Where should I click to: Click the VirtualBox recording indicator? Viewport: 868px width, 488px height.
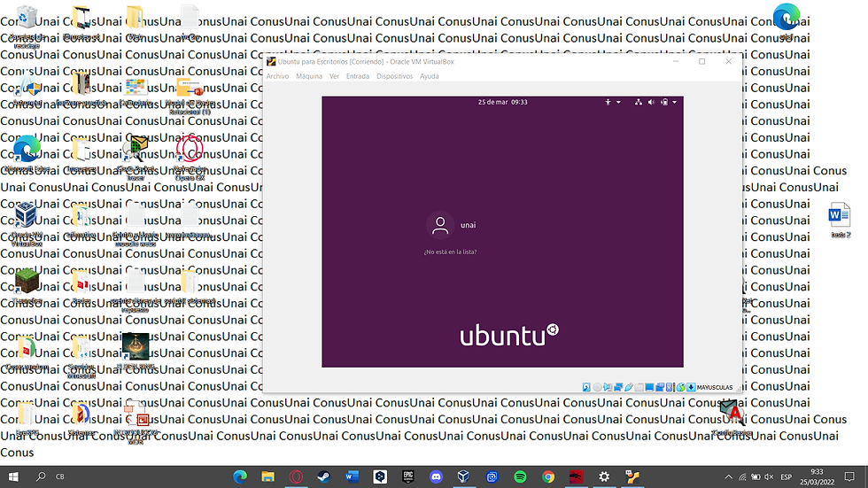point(660,387)
